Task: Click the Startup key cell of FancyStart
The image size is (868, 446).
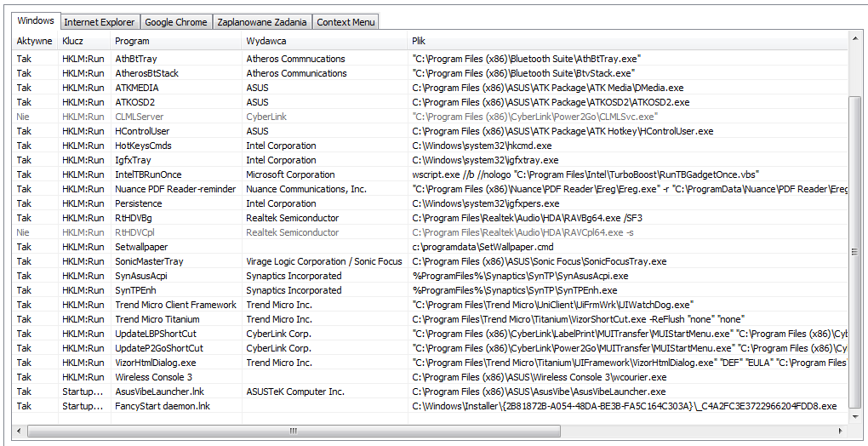Action: tap(83, 406)
